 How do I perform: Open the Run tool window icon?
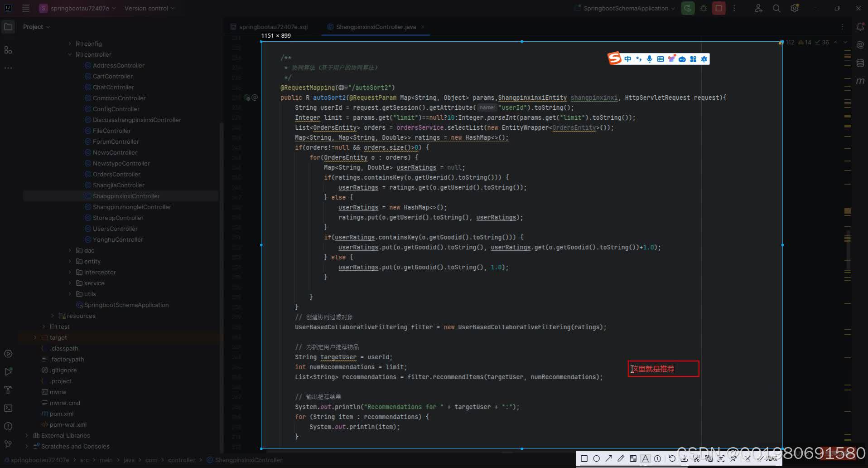pyautogui.click(x=8, y=372)
